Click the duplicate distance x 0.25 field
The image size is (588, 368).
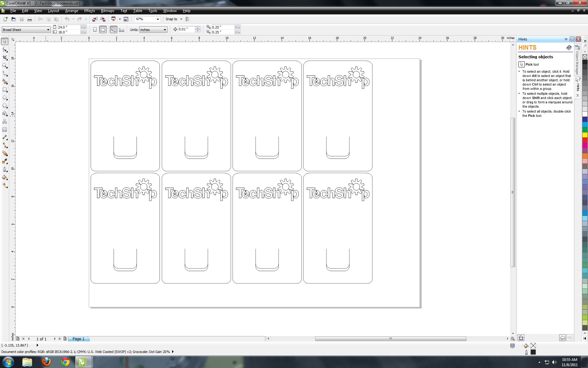223,27
